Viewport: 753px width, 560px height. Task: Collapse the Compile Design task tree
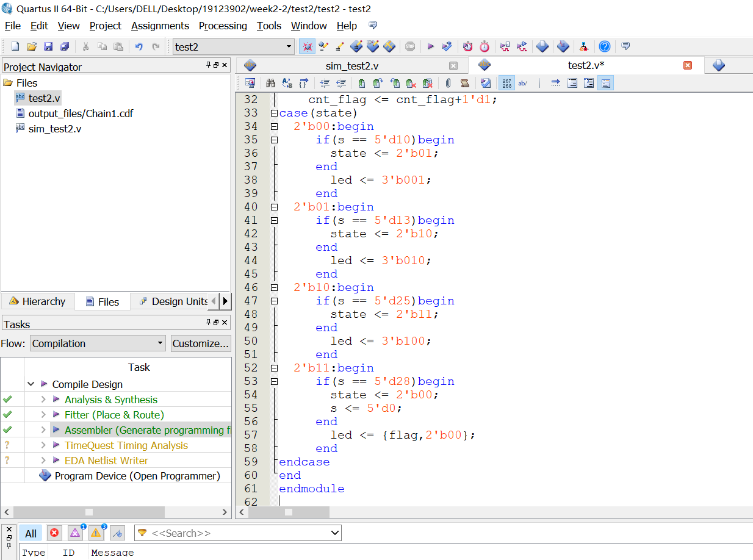(31, 384)
